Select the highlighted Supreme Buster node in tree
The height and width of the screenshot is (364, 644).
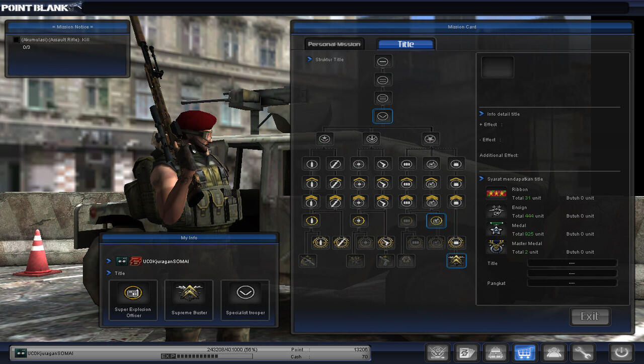(456, 260)
